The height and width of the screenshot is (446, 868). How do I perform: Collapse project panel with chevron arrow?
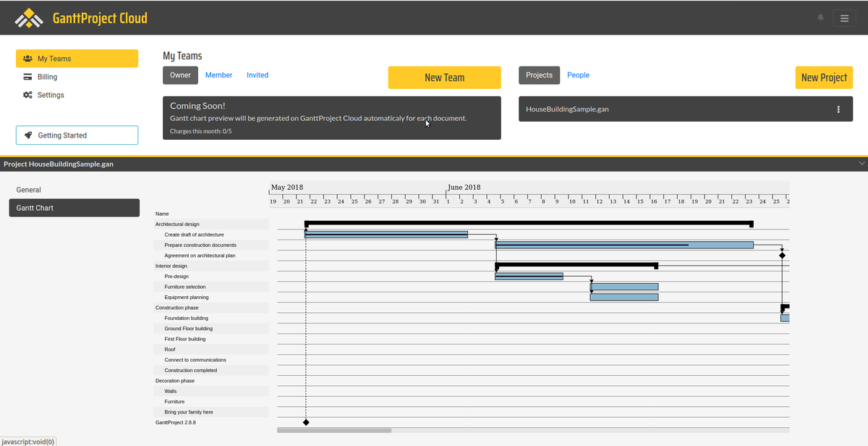pyautogui.click(x=861, y=164)
